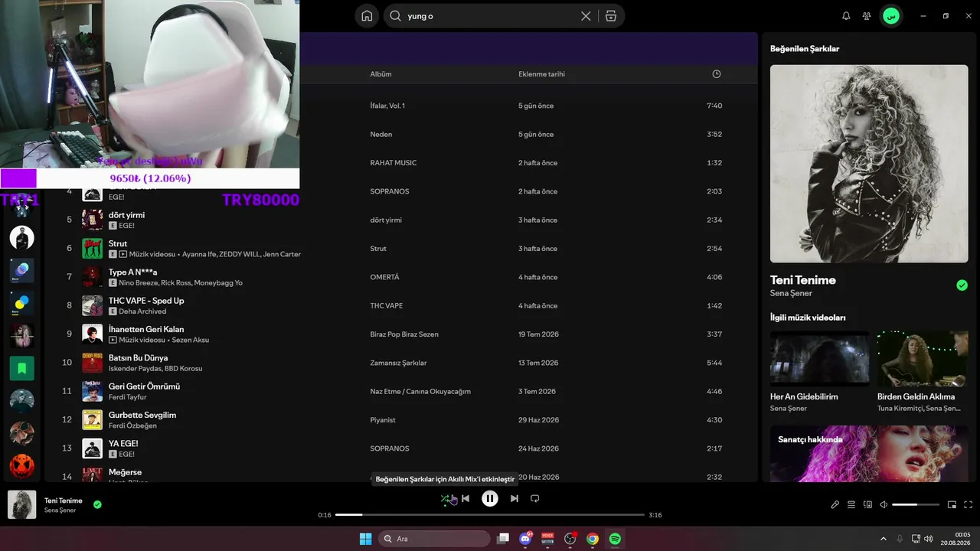The width and height of the screenshot is (980, 551).
Task: Play the 'Birden Geldin Aklıma' music video
Action: pyautogui.click(x=923, y=358)
